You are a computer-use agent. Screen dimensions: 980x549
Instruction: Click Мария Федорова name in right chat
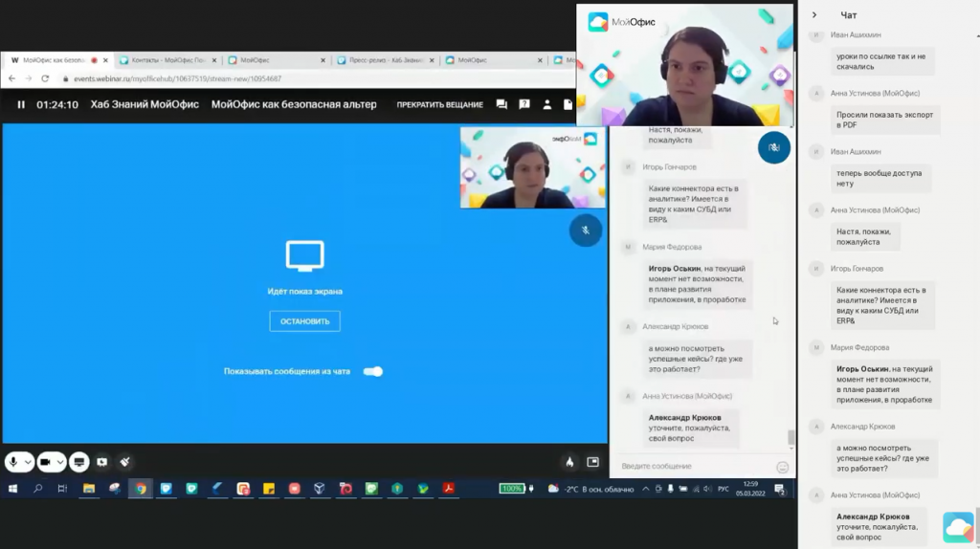pos(859,348)
